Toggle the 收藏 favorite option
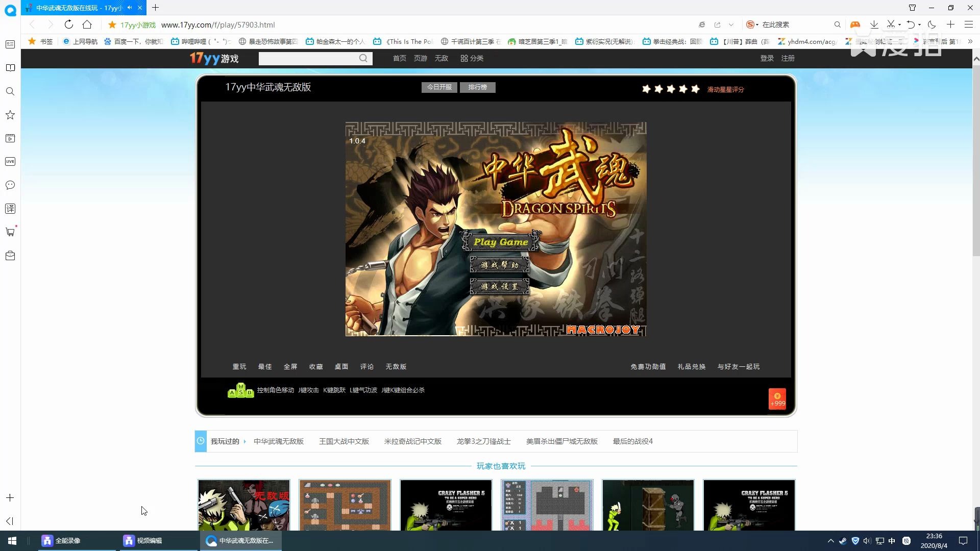This screenshot has width=980, height=551. tap(316, 367)
